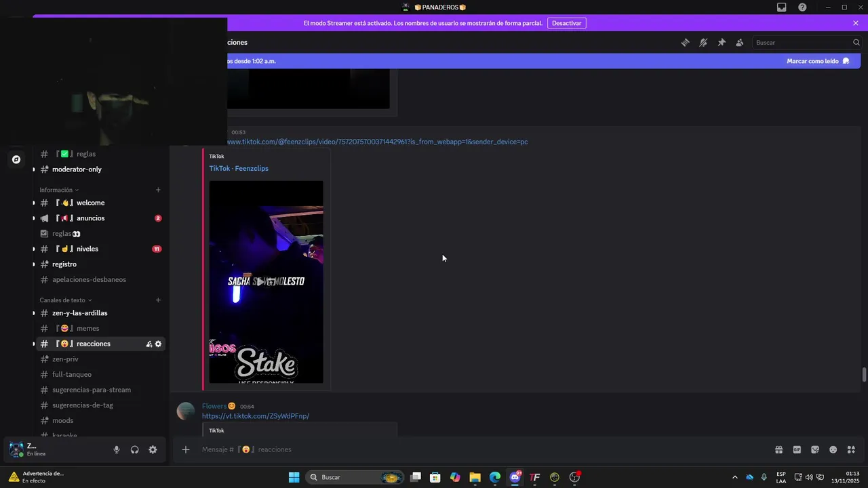Open the GIF picker
Image resolution: width=868 pixels, height=488 pixels.
point(797,449)
